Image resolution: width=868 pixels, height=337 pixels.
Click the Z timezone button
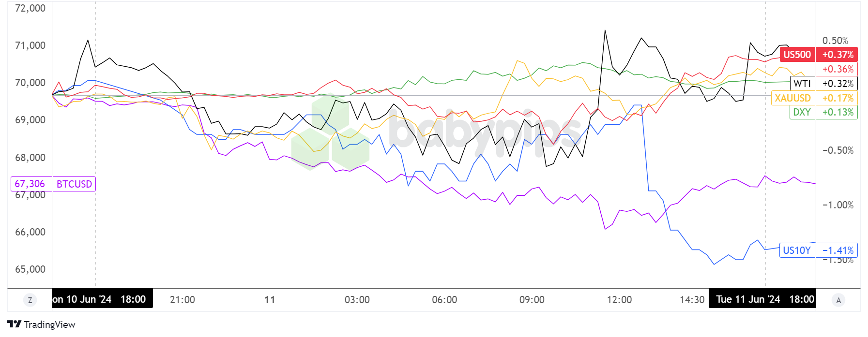click(x=30, y=300)
